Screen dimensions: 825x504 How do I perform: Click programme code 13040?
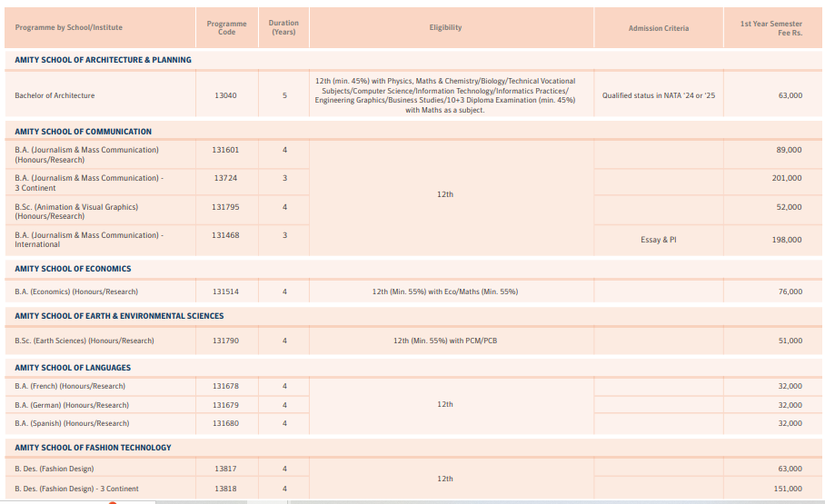(225, 95)
